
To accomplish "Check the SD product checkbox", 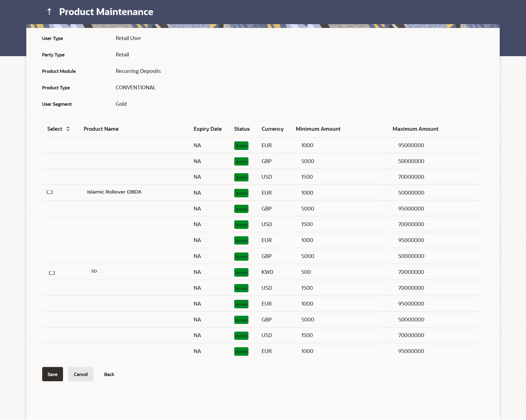I will click(52, 273).
